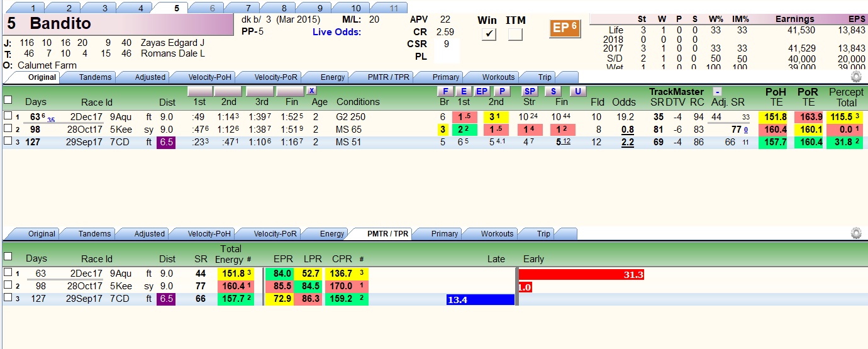Toggle the Win checkbox

pos(489,35)
